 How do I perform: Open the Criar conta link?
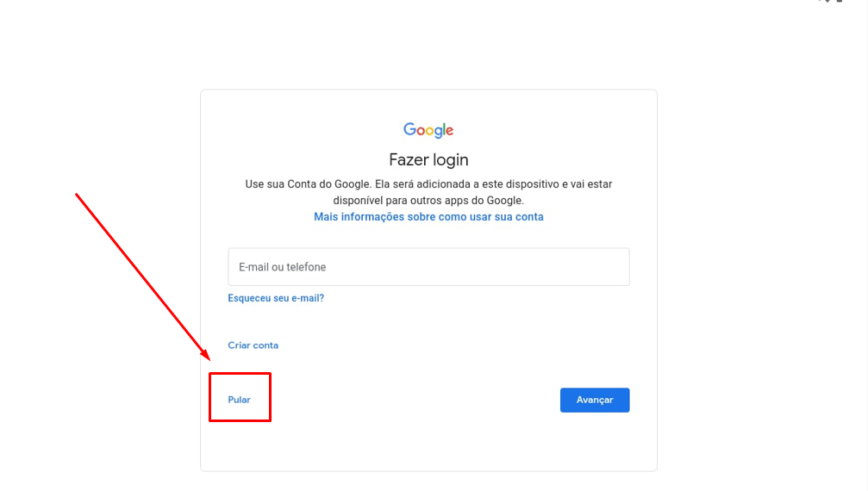coord(253,345)
